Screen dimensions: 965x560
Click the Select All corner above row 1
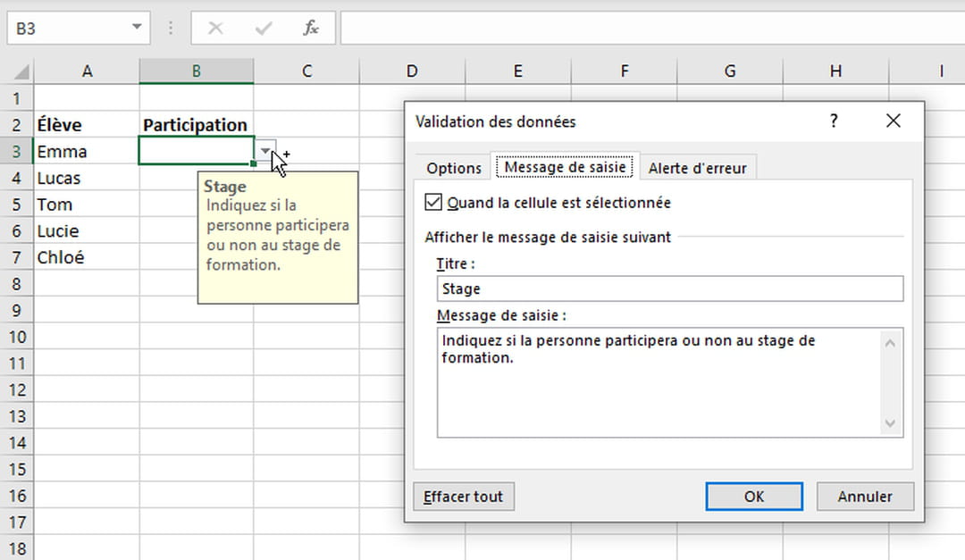[20, 71]
